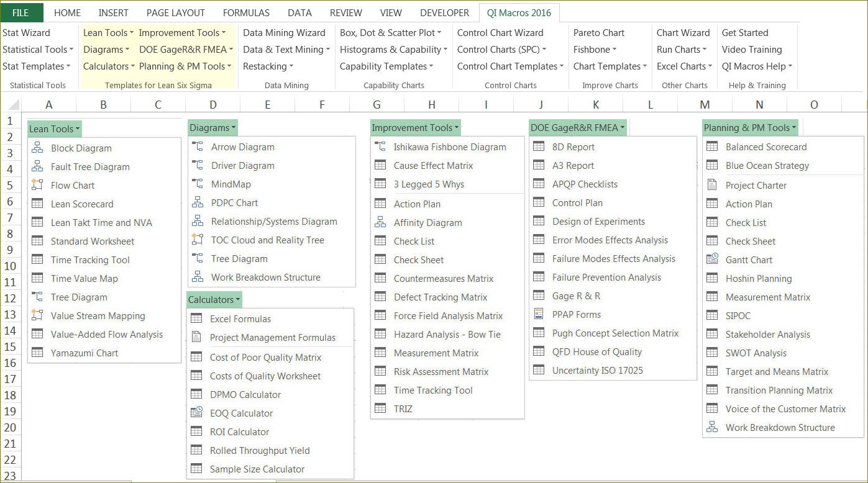Create a Pareto Chart

pos(599,32)
